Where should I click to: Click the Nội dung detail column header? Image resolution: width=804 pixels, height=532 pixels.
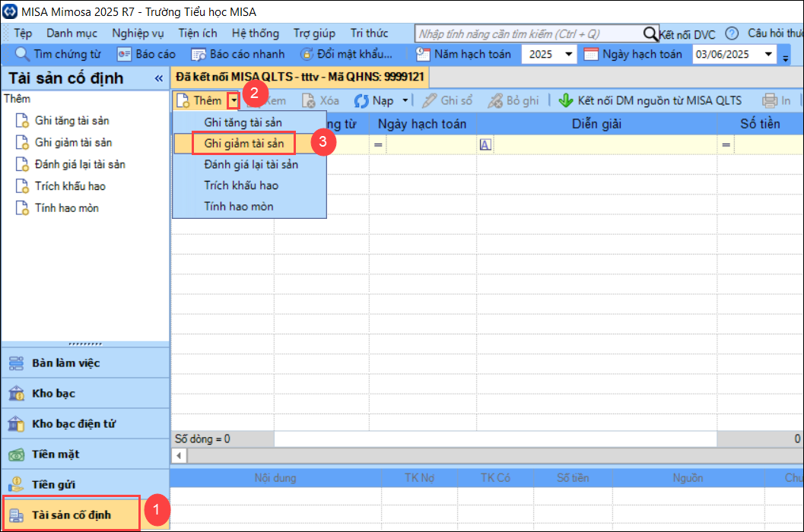(275, 478)
